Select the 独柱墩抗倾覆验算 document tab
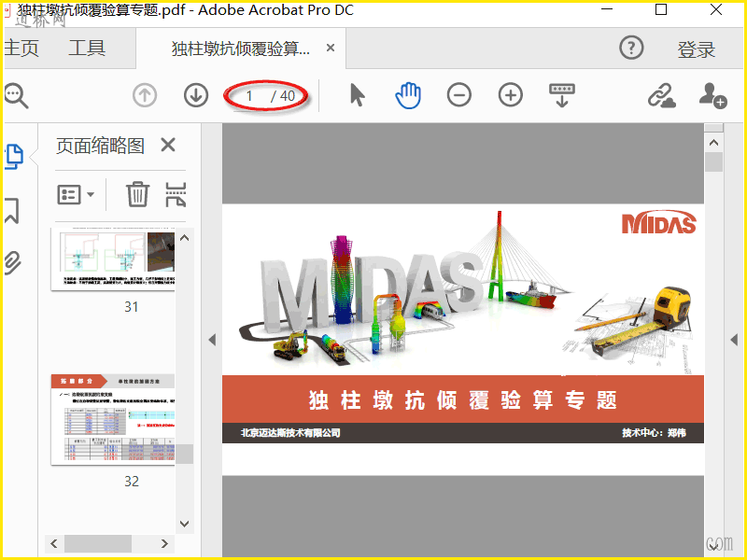This screenshot has width=747, height=560. pyautogui.click(x=241, y=49)
